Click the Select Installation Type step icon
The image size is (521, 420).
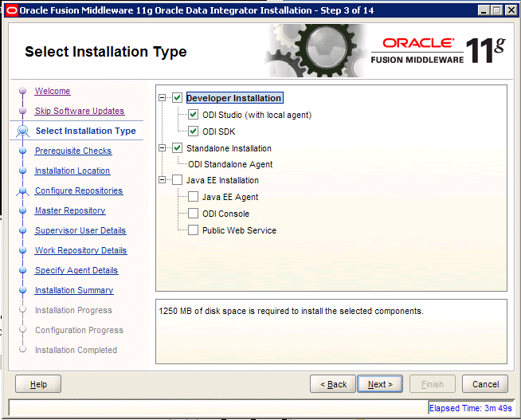[x=22, y=131]
